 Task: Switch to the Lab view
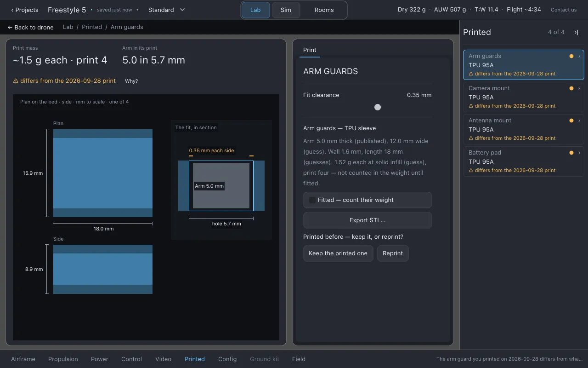click(255, 10)
